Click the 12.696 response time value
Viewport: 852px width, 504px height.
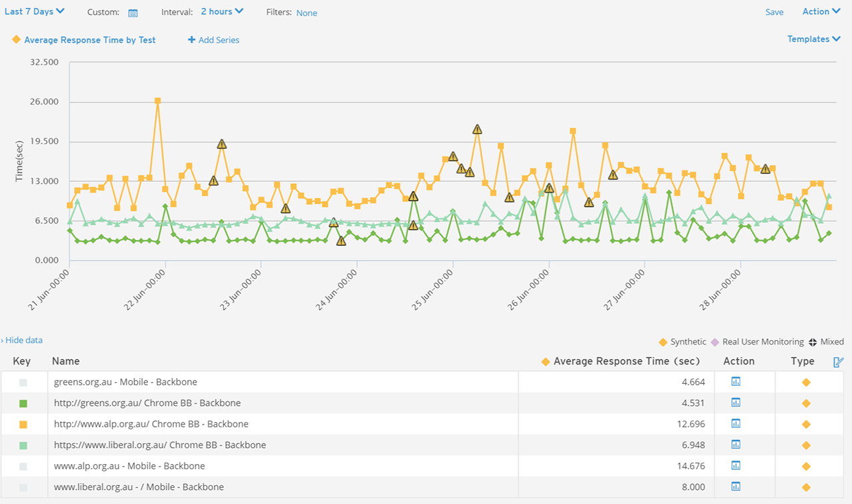pos(691,424)
